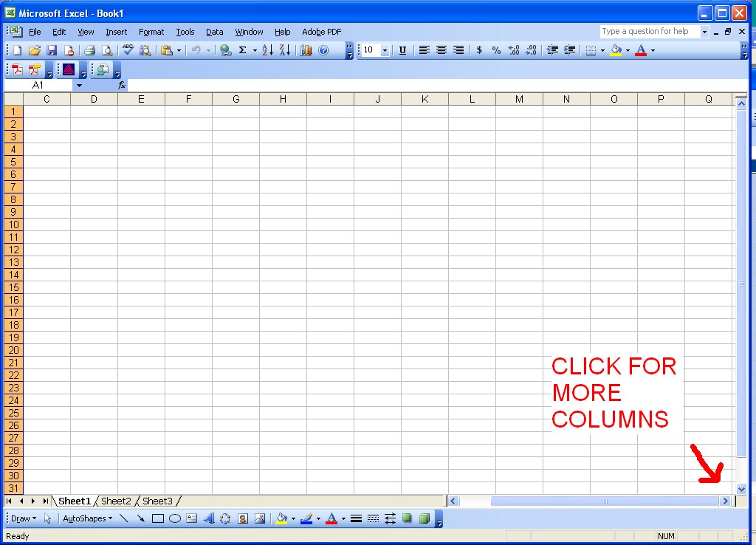Insert a WordArt from the Drawing toolbar
The image size is (756, 545).
(x=209, y=518)
